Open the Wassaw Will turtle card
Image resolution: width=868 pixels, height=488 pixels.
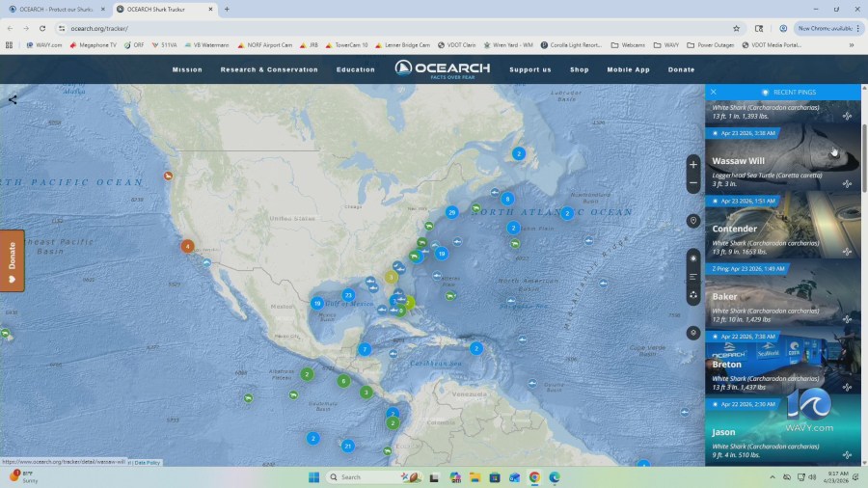point(781,160)
